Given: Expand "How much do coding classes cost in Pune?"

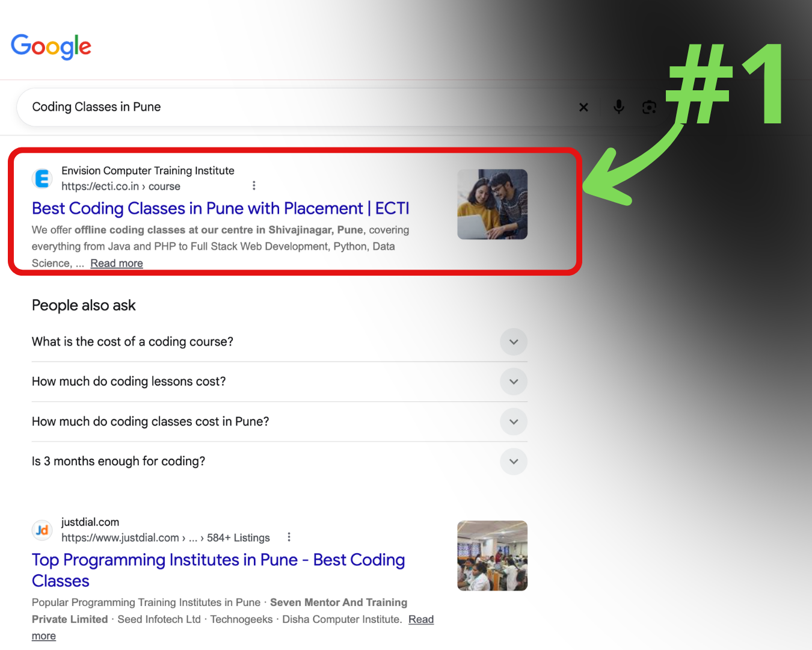Looking at the screenshot, I should click(280, 421).
